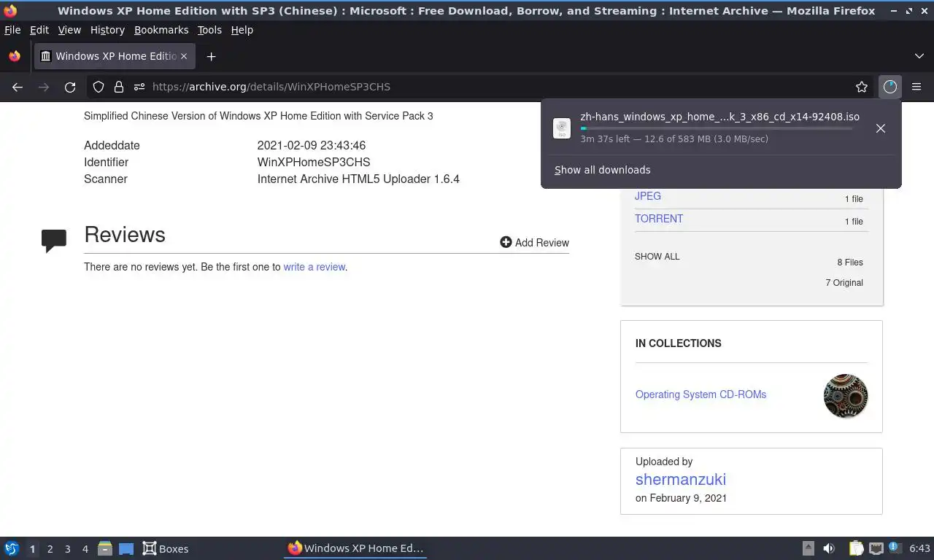Open the taskbar application menu launcher
The width and height of the screenshot is (934, 560).
coord(12,548)
